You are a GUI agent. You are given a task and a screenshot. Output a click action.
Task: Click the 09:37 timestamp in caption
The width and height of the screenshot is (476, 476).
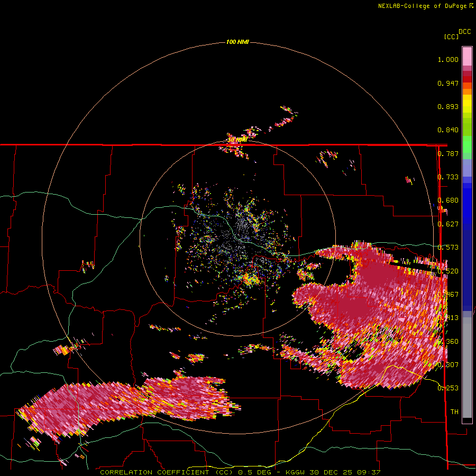[x=369, y=472]
